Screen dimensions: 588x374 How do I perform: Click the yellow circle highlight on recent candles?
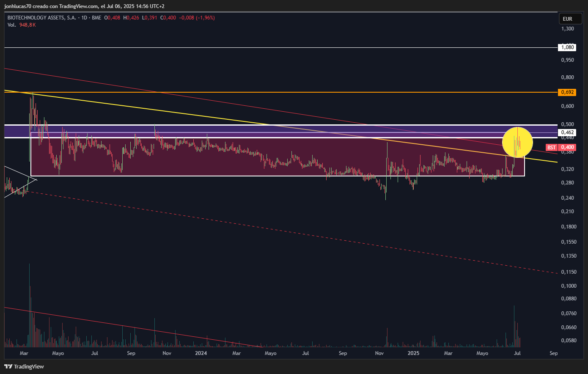[517, 142]
